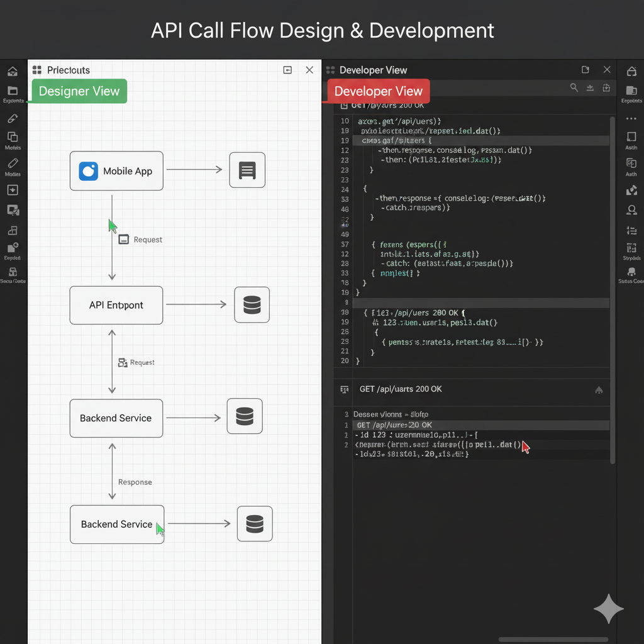Open the three-dots menu in right sidebar

(x=631, y=118)
